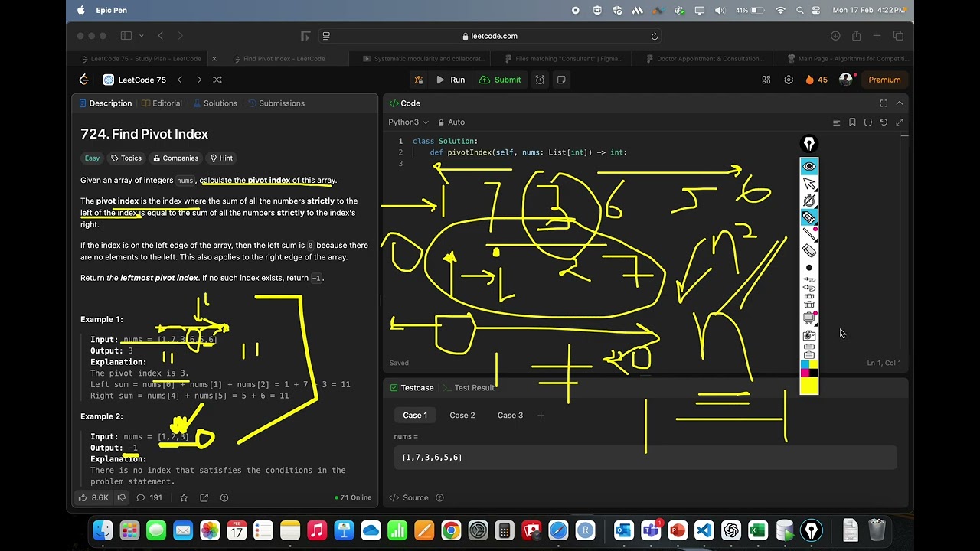Viewport: 980px width, 551px height.
Task: Open Google Chrome from the Dock
Action: pos(451,530)
